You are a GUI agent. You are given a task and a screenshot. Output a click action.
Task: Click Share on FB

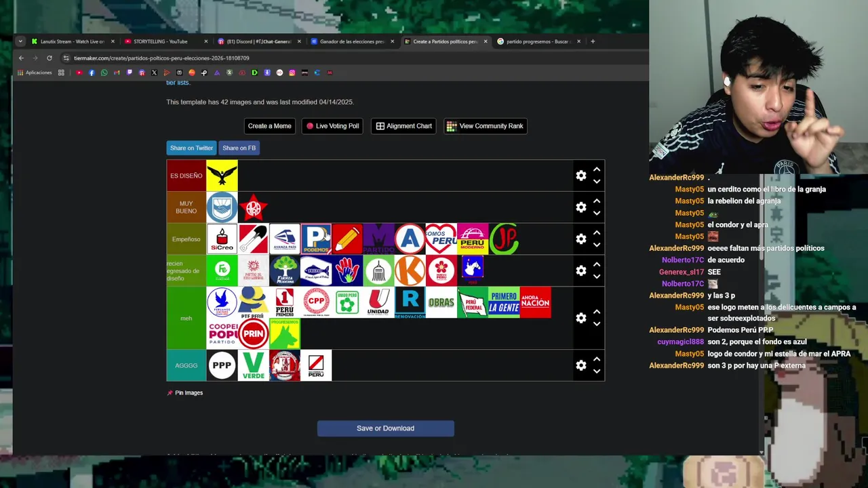tap(239, 148)
